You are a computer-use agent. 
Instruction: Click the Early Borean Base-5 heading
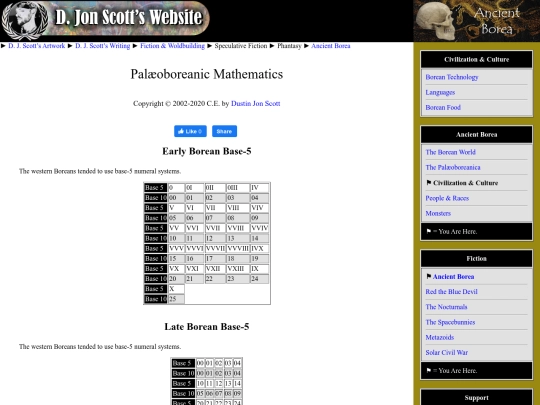tap(207, 151)
